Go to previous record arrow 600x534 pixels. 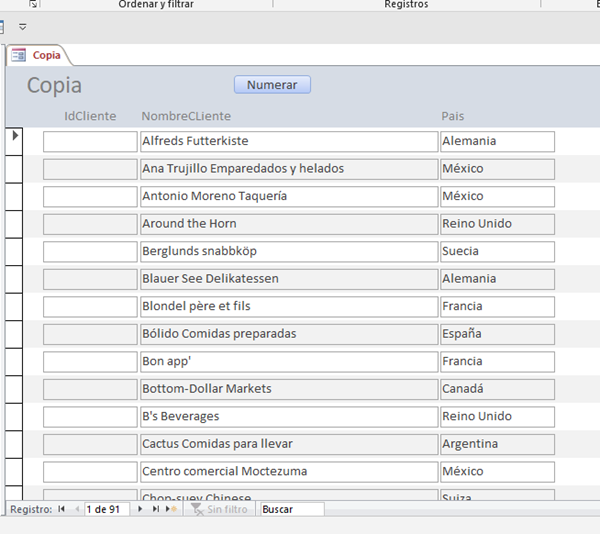point(76,509)
